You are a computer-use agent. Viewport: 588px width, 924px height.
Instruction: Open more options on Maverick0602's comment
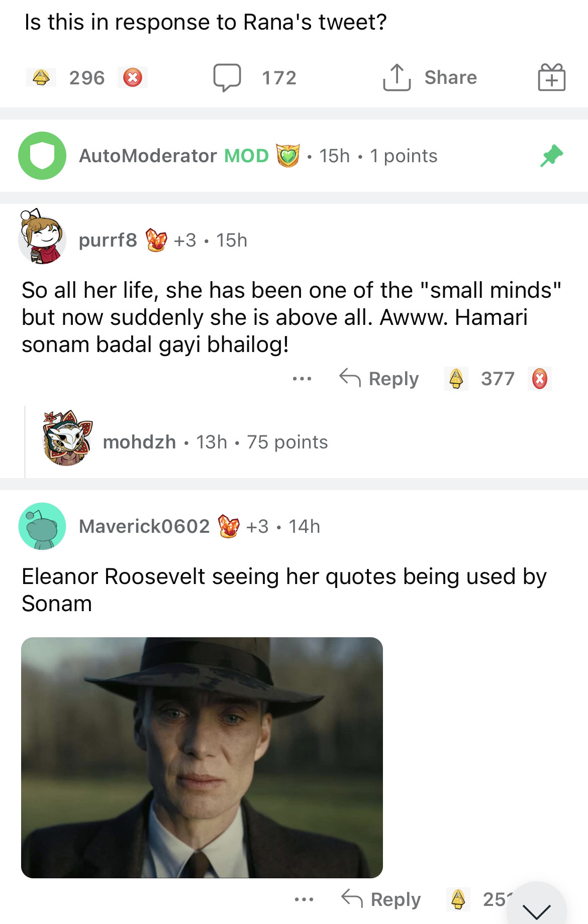pyautogui.click(x=304, y=899)
